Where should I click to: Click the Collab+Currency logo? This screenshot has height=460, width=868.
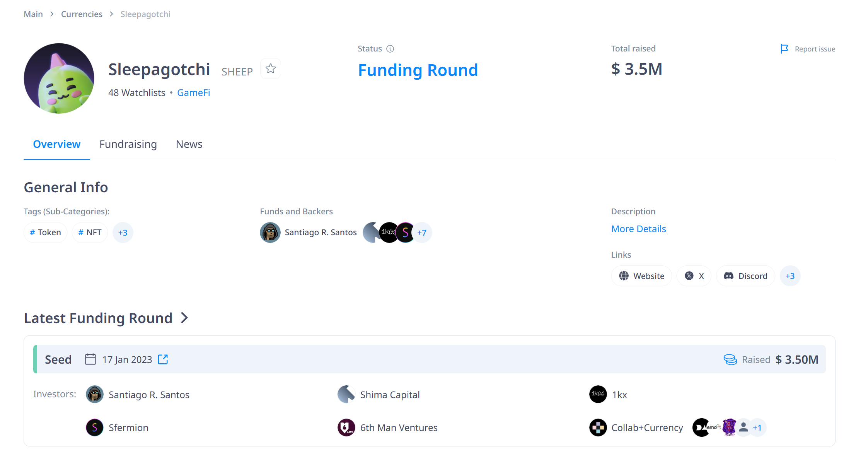click(x=598, y=428)
